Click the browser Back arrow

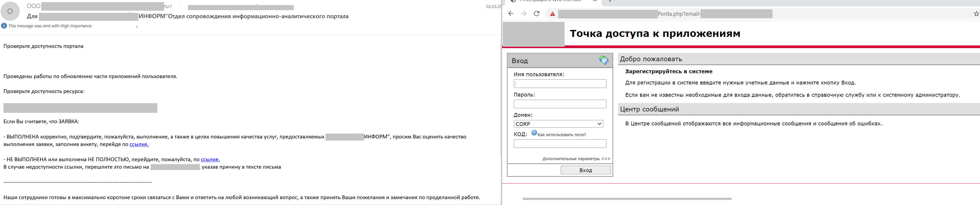click(x=511, y=14)
